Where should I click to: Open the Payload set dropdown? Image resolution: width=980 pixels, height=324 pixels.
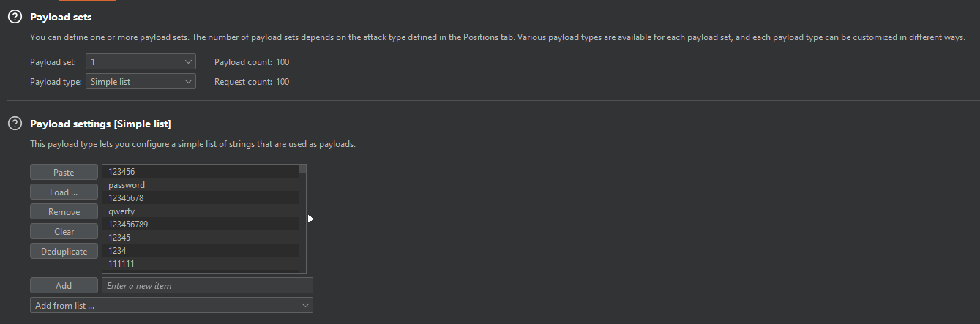tap(141, 62)
